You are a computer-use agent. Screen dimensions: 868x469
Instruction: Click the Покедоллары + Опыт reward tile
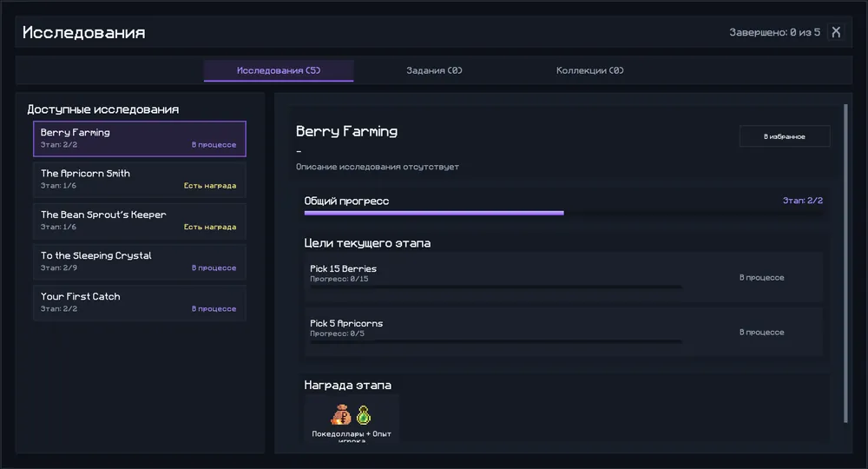[352, 419]
